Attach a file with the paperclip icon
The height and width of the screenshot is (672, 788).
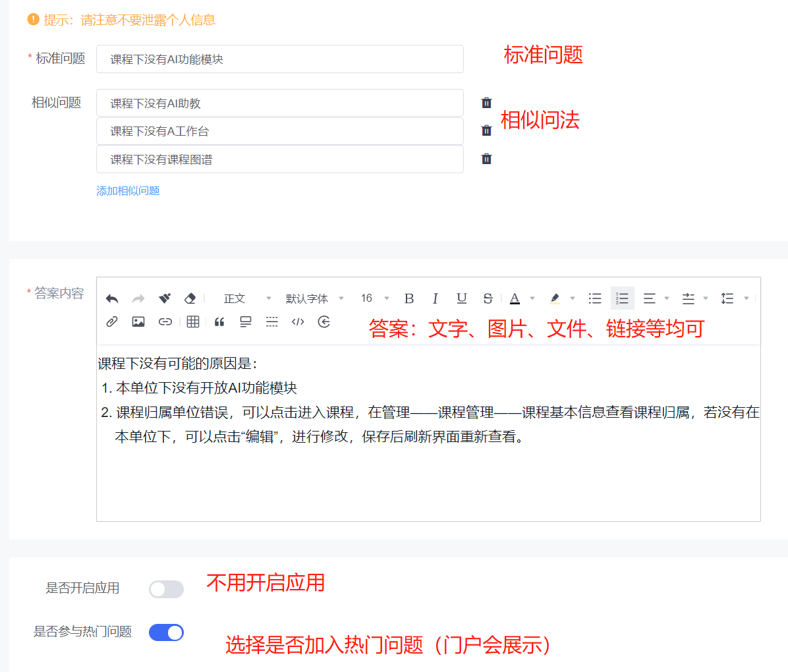[112, 322]
